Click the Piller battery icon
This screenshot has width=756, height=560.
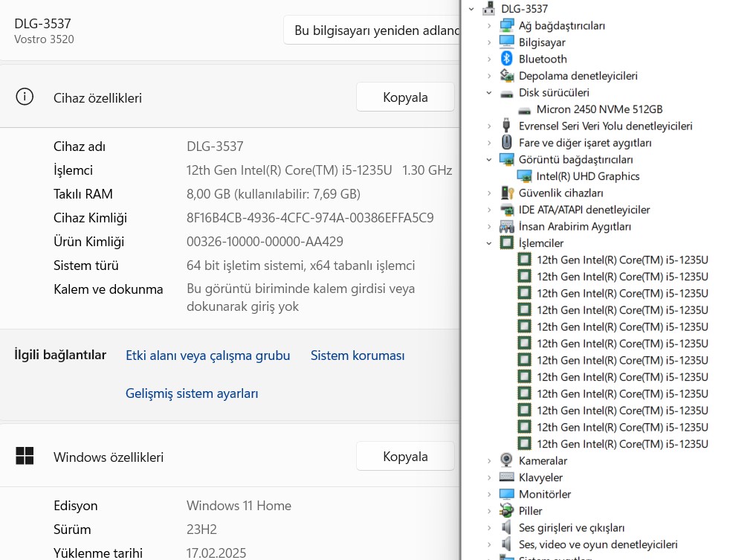pyautogui.click(x=507, y=510)
